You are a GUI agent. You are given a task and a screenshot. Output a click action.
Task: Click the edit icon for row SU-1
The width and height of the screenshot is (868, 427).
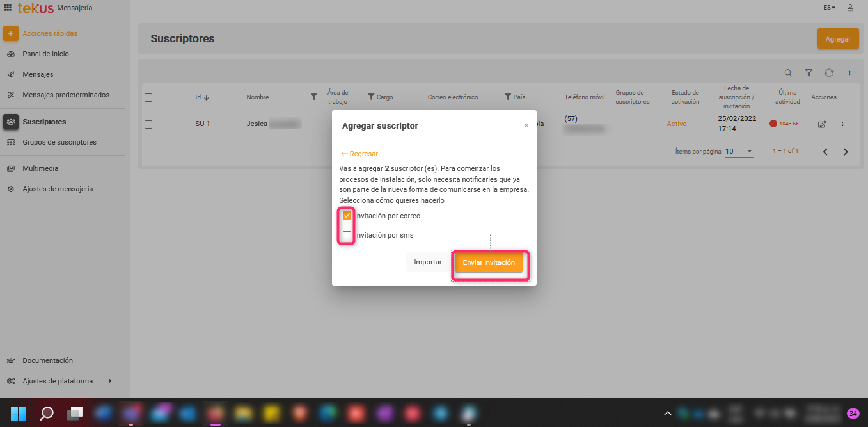[822, 124]
